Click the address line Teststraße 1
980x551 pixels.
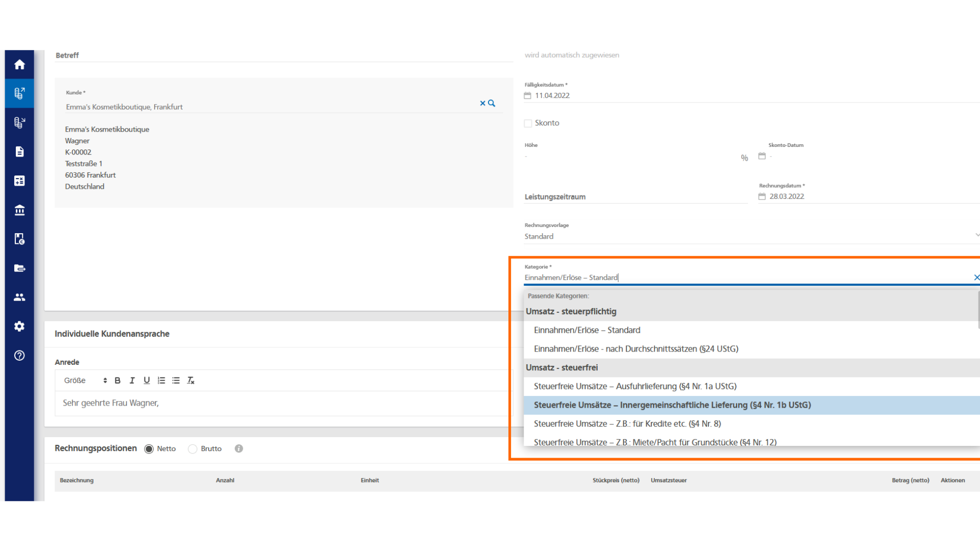click(x=84, y=164)
